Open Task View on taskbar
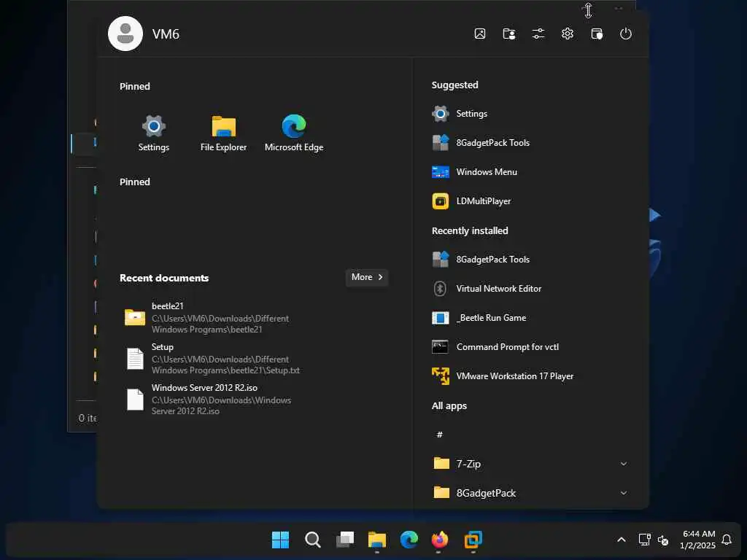This screenshot has height=560, width=747. click(x=345, y=540)
